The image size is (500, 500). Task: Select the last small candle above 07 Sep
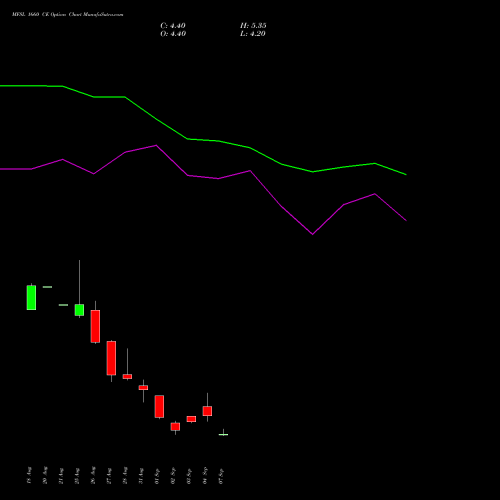(x=223, y=434)
